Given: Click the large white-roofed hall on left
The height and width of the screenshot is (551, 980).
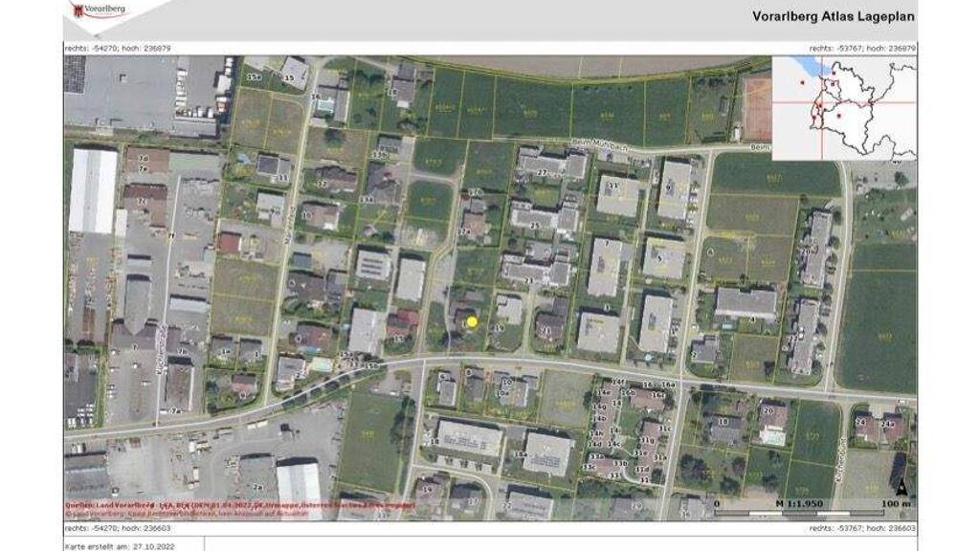Looking at the screenshot, I should pyautogui.click(x=93, y=190).
